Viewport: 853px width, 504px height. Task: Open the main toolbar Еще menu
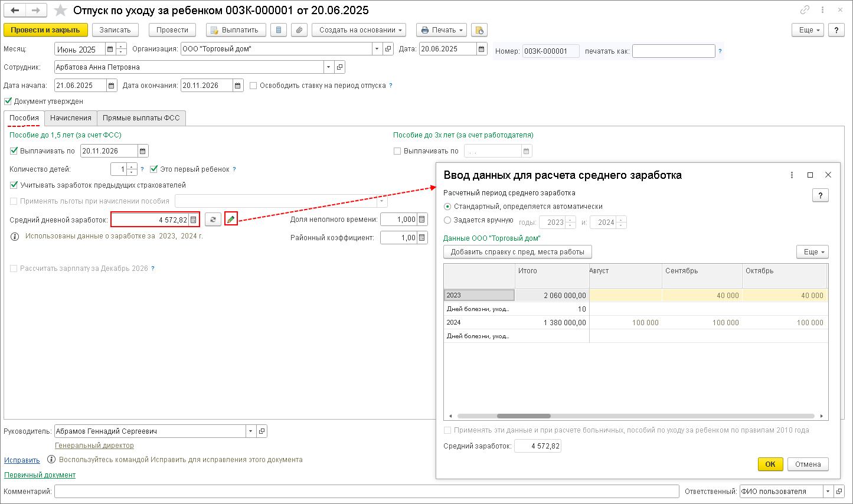point(808,30)
